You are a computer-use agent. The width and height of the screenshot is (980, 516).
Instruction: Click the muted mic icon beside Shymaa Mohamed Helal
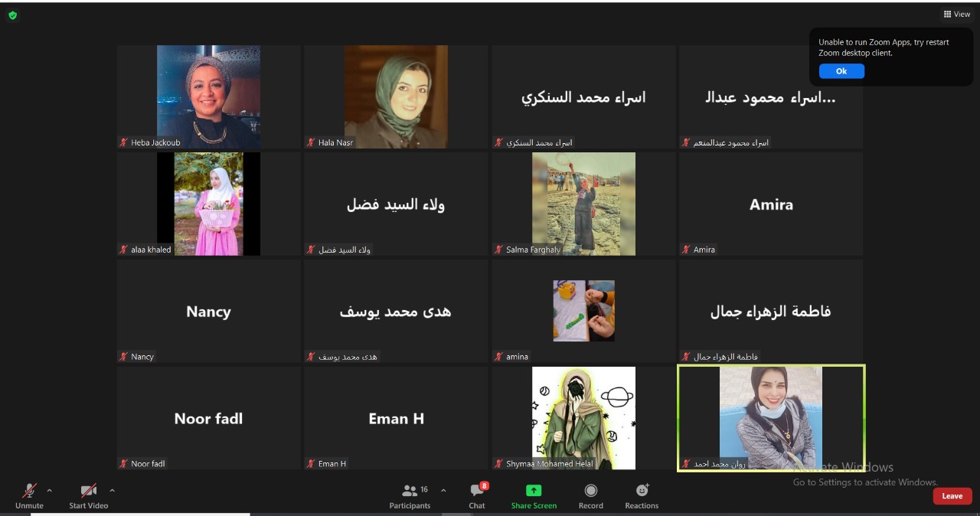click(x=498, y=464)
